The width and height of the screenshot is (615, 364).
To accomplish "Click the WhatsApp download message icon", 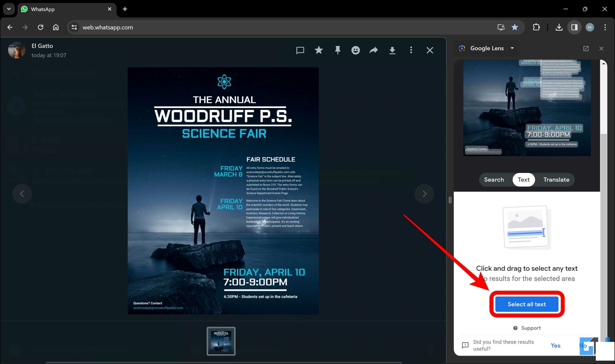I will (393, 50).
